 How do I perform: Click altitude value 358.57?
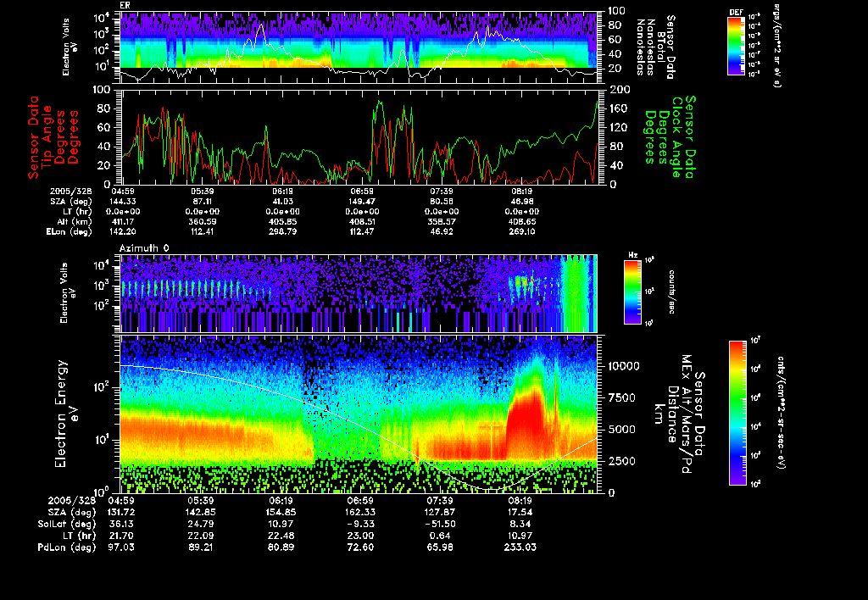tap(442, 221)
